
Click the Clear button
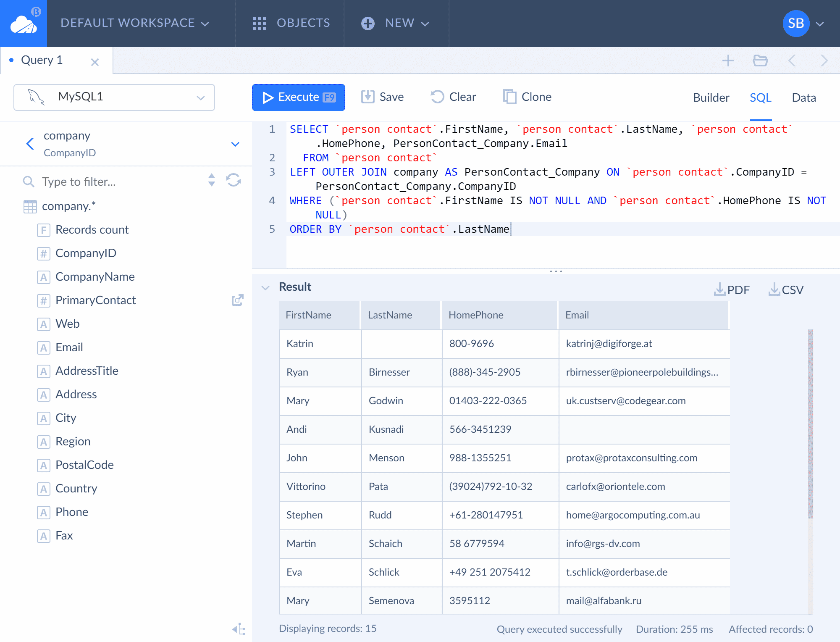pyautogui.click(x=453, y=97)
